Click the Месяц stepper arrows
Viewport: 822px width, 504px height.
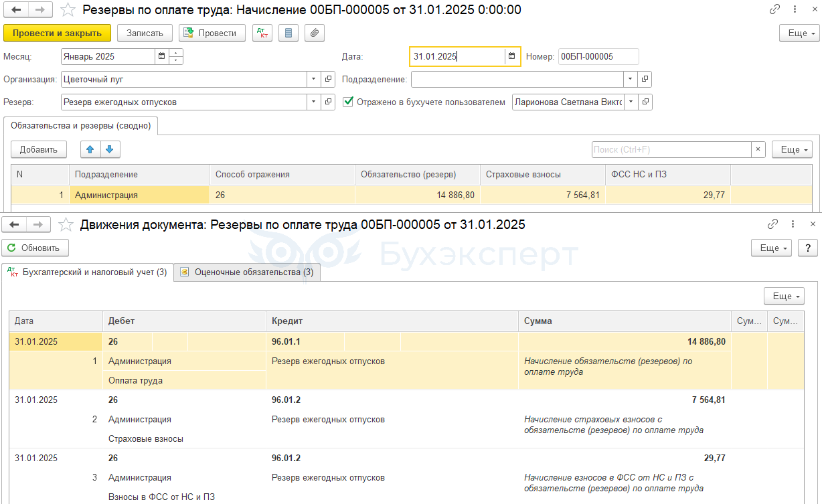tap(176, 57)
